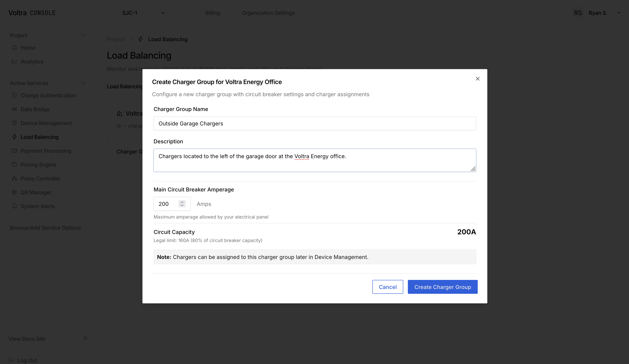This screenshot has width=629, height=364.
Task: Open the Billing page
Action: click(212, 13)
